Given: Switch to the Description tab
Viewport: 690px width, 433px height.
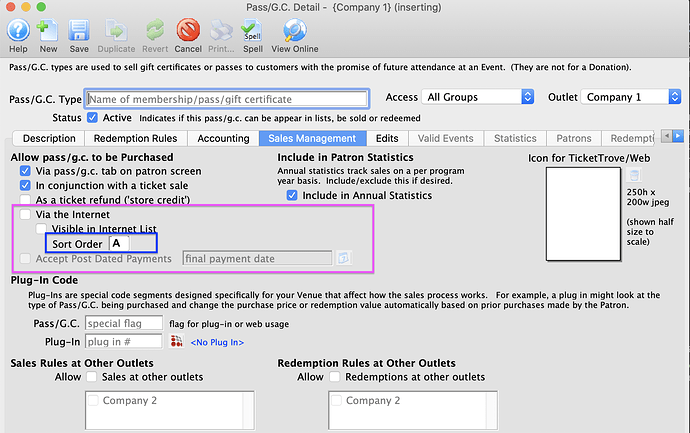Looking at the screenshot, I should 49,138.
